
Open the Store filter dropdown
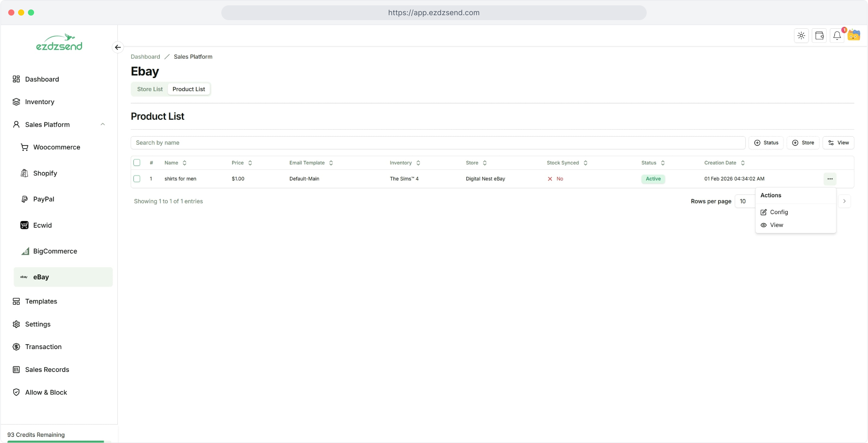pos(803,143)
